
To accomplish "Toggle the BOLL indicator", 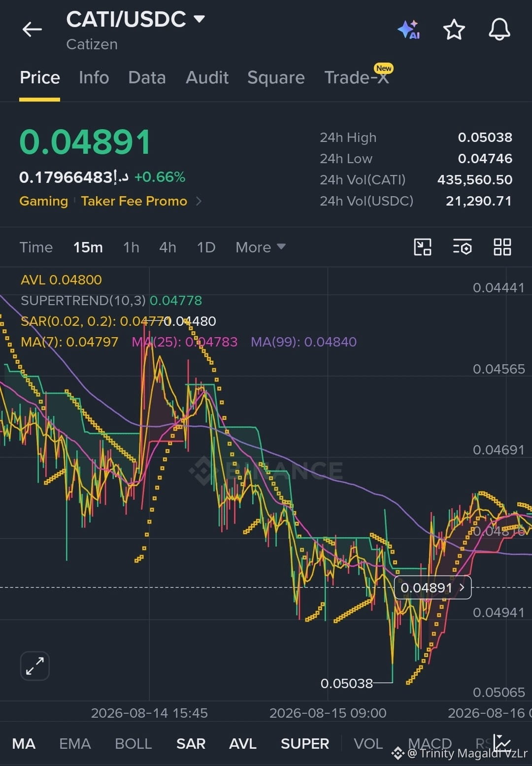I will 133,743.
